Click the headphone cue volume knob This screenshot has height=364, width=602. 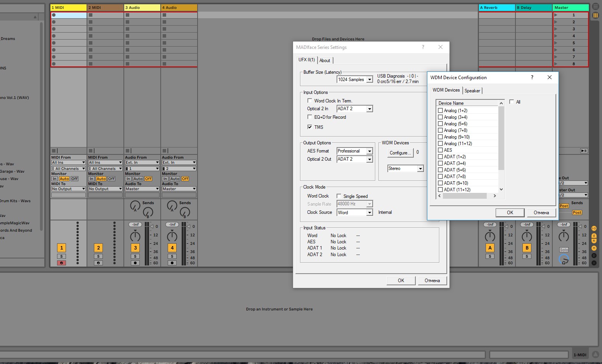pos(564,260)
